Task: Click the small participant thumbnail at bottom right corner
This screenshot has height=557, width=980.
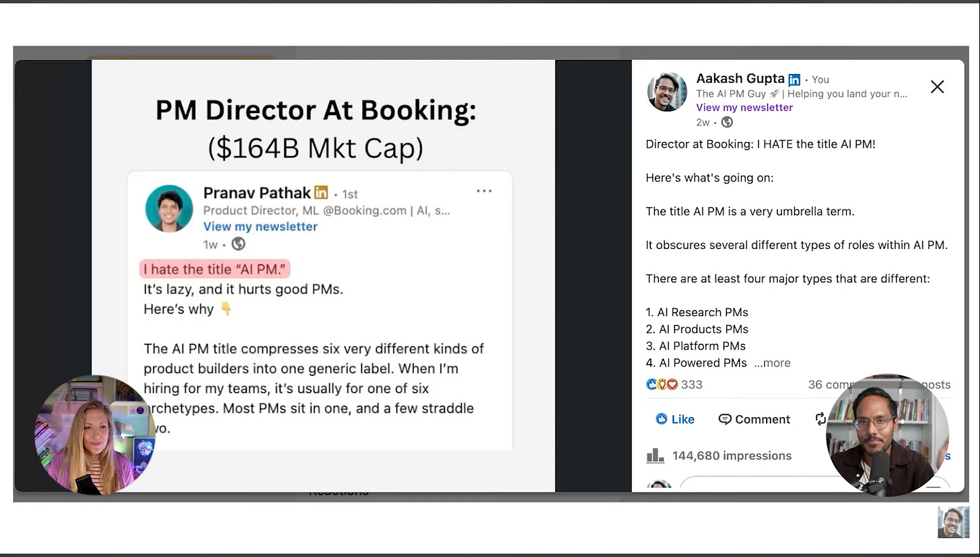Action: tap(954, 523)
